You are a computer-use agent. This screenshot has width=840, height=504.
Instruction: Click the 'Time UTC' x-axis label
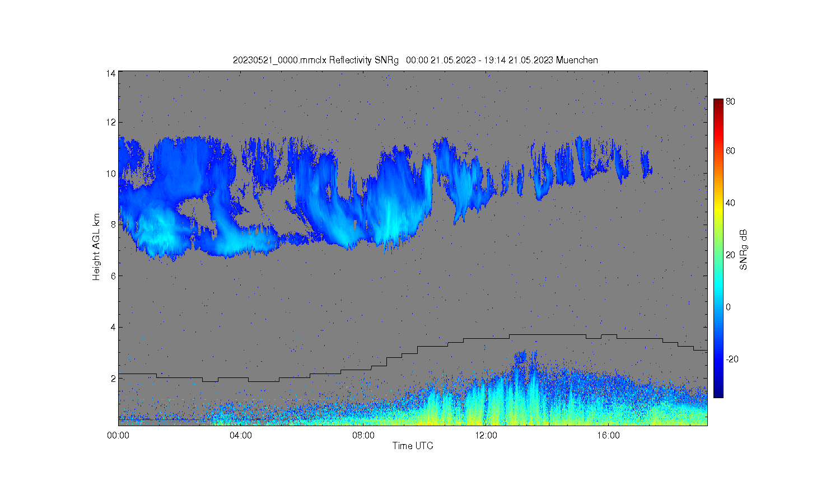tap(413, 446)
